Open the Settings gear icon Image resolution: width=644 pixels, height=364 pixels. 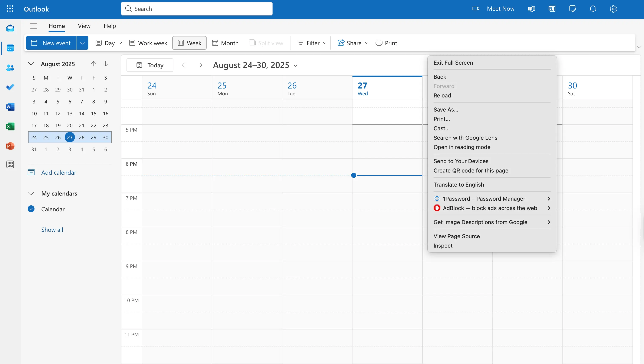pos(613,9)
